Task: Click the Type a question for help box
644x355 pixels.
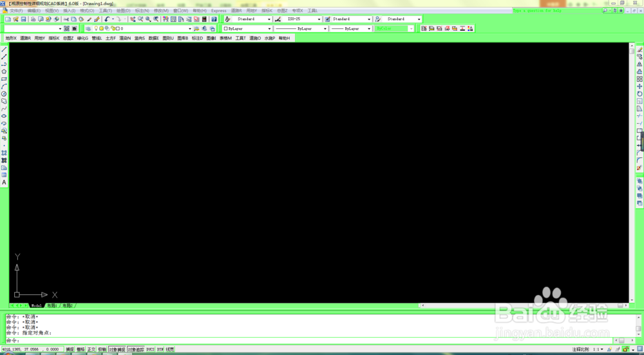Action: point(557,11)
